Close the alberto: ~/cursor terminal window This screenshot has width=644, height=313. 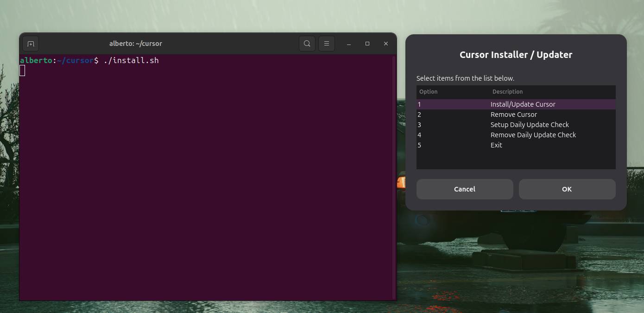click(386, 44)
